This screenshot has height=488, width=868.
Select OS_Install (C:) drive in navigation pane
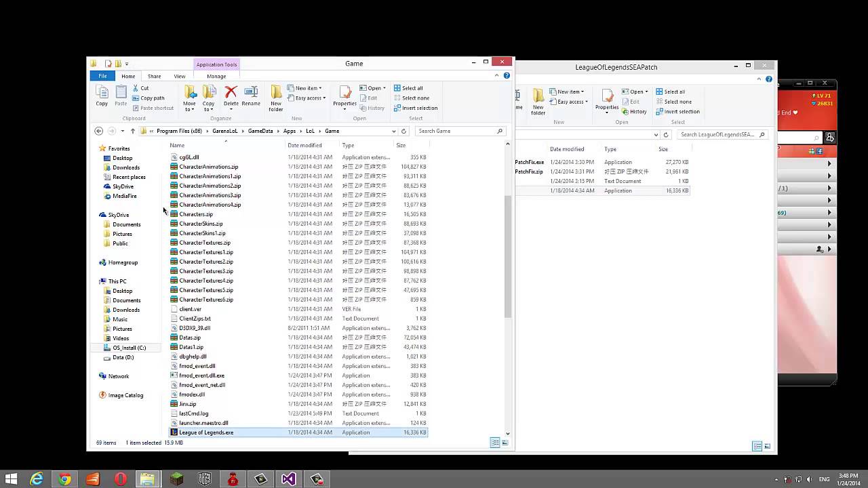tap(129, 348)
